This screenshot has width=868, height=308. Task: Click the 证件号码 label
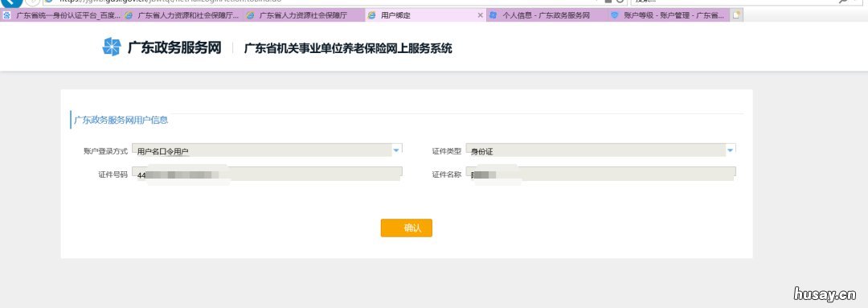coord(113,175)
